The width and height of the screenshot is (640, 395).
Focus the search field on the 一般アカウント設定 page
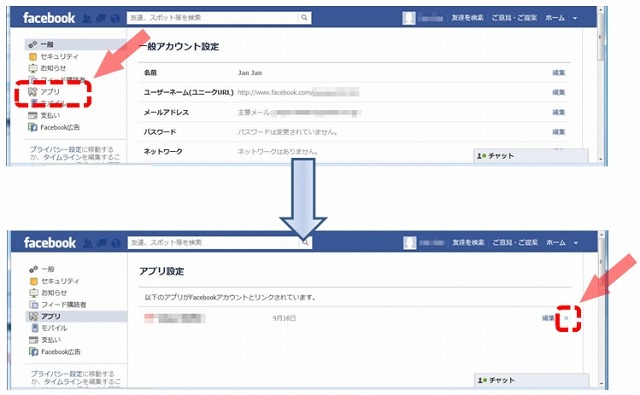tap(213, 18)
